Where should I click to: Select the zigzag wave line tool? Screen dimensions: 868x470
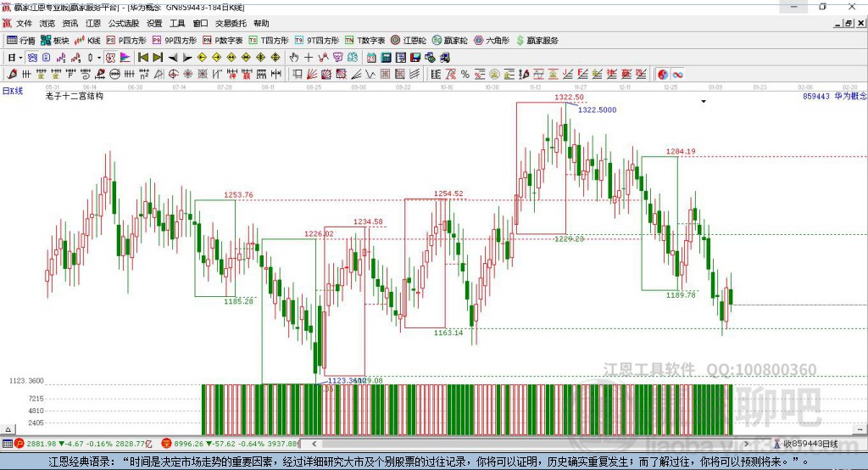click(370, 75)
